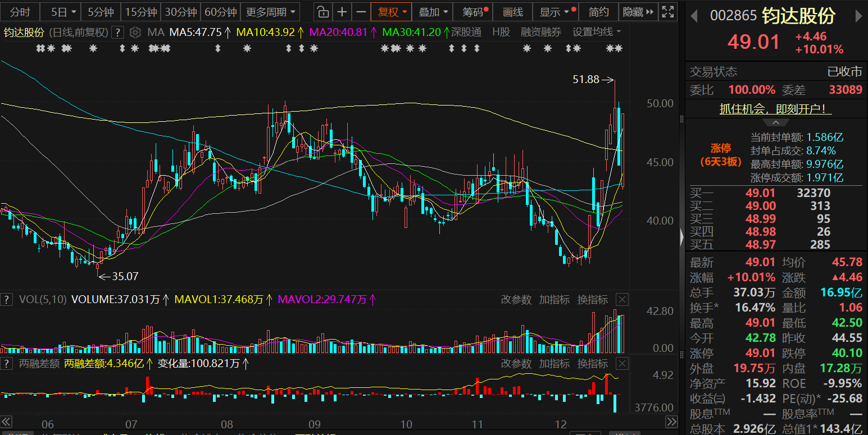Click the lock icon in chart toolbar
This screenshot has width=868, height=435.
click(322, 12)
